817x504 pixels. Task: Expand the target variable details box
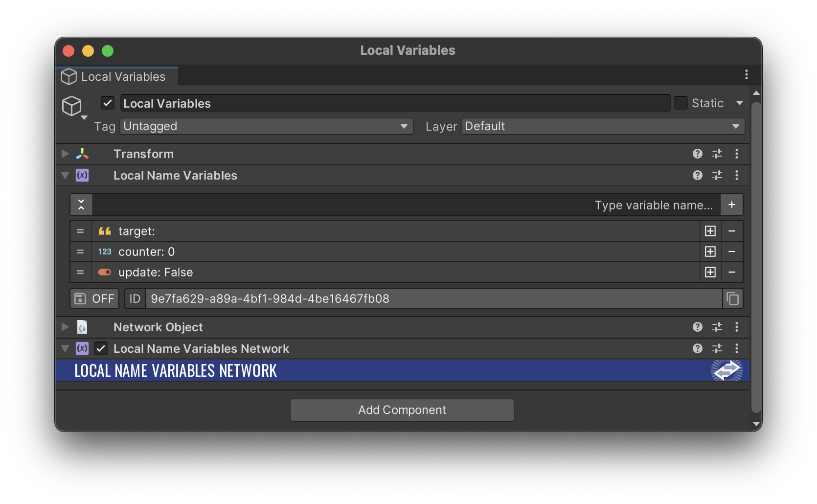(710, 231)
